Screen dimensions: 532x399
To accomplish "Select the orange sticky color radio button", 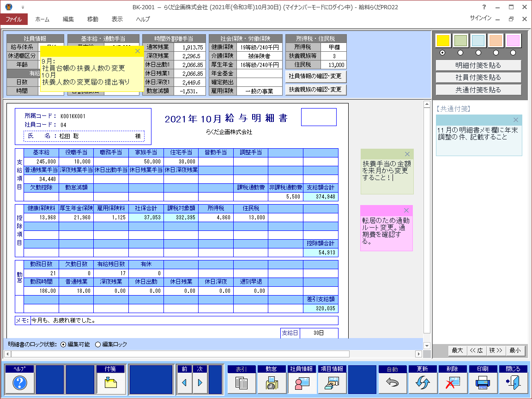I will point(496,53).
